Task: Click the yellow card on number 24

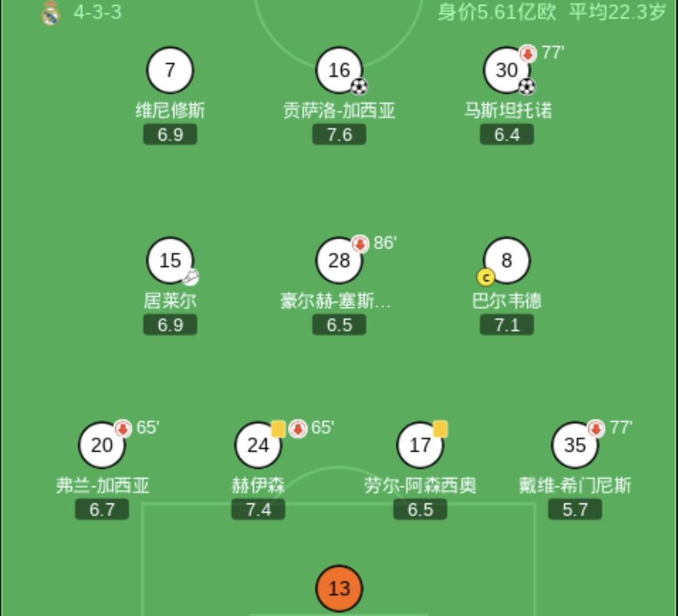Action: point(278,429)
